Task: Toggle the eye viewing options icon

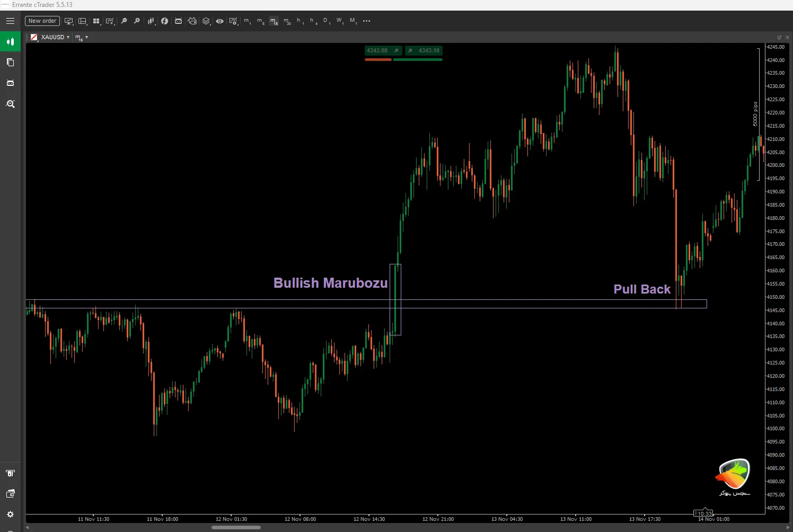Action: (x=219, y=21)
